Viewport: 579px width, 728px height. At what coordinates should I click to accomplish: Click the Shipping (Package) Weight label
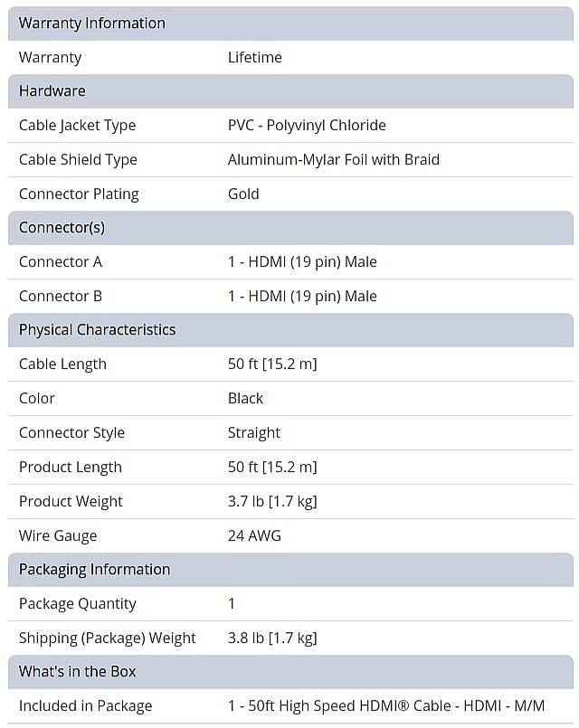(107, 638)
